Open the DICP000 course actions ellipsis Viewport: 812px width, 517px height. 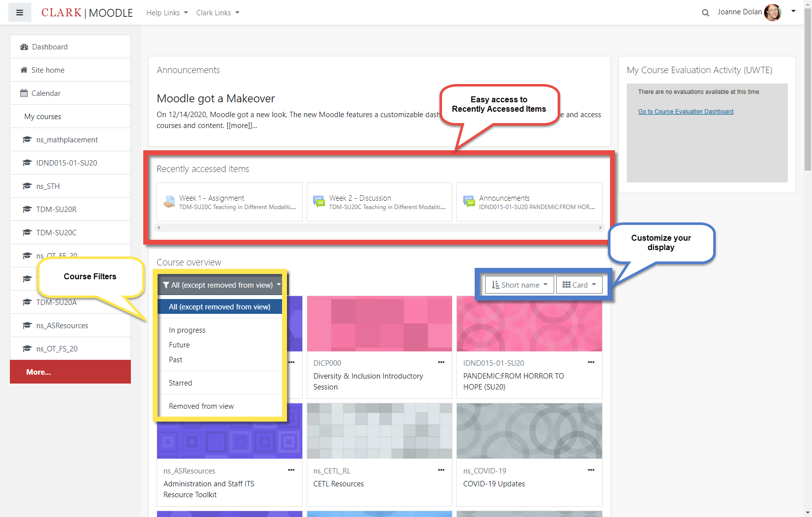tap(441, 362)
